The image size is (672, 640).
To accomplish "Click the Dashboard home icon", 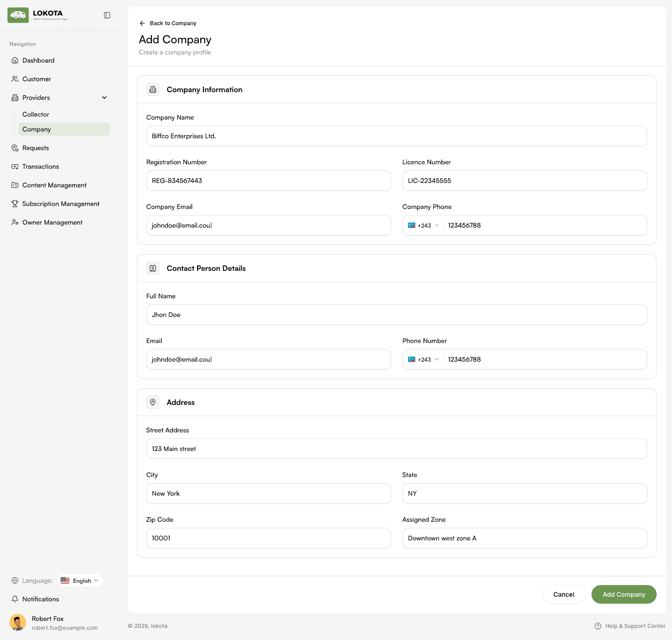I will pyautogui.click(x=15, y=61).
